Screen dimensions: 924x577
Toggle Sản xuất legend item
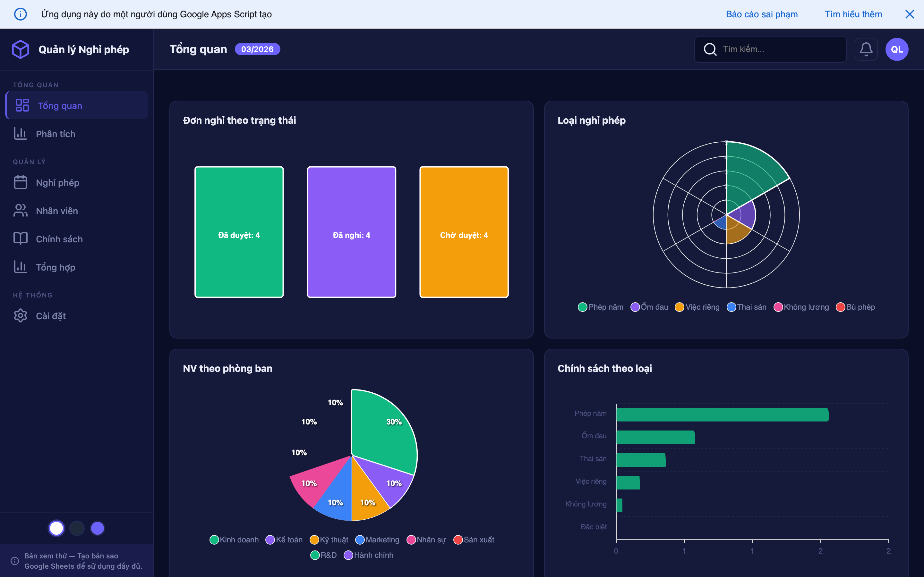tap(474, 539)
